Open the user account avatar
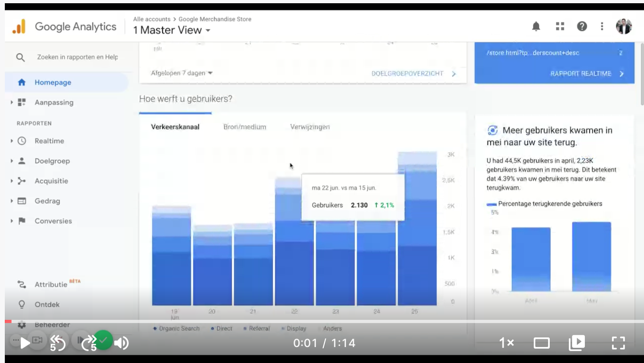Viewport: 644px width, 363px height. tap(623, 27)
